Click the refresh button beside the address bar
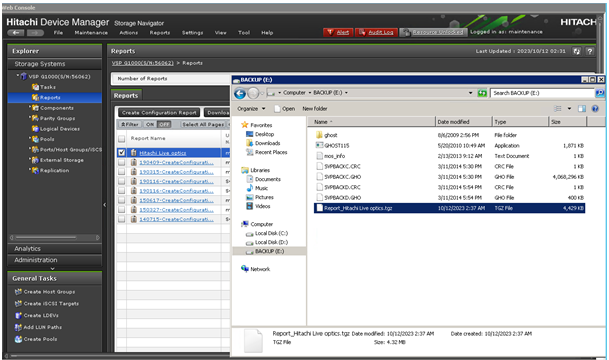 pyautogui.click(x=482, y=93)
